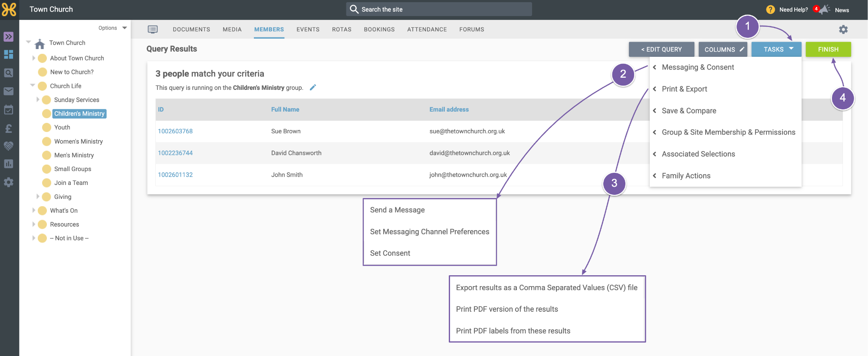Click the yellow circle icon beside Join a Team

tap(46, 183)
